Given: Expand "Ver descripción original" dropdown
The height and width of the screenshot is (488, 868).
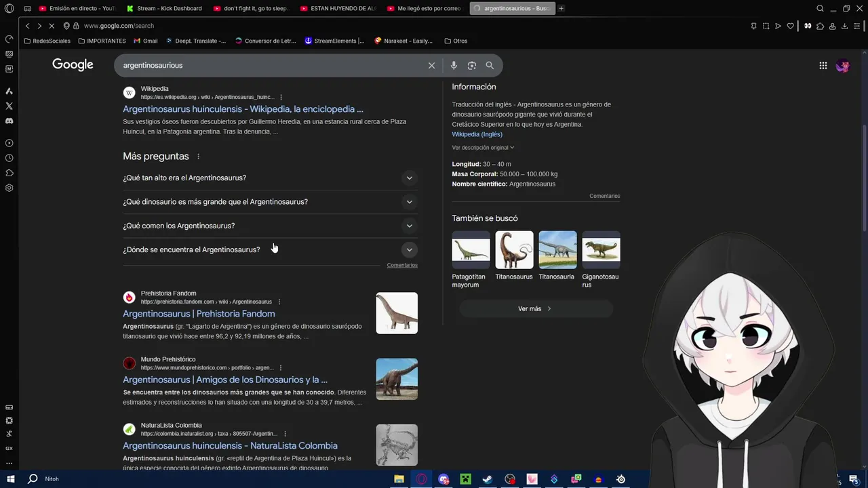Looking at the screenshot, I should click(x=483, y=148).
